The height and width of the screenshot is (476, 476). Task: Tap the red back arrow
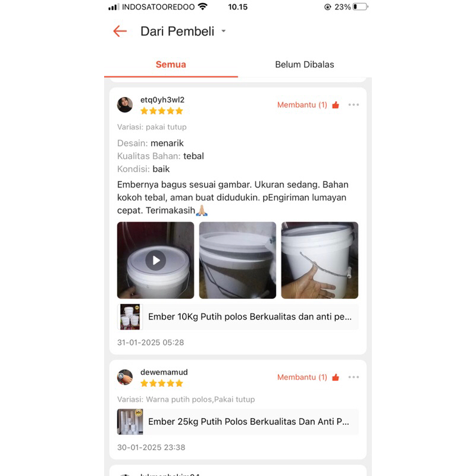(x=120, y=32)
